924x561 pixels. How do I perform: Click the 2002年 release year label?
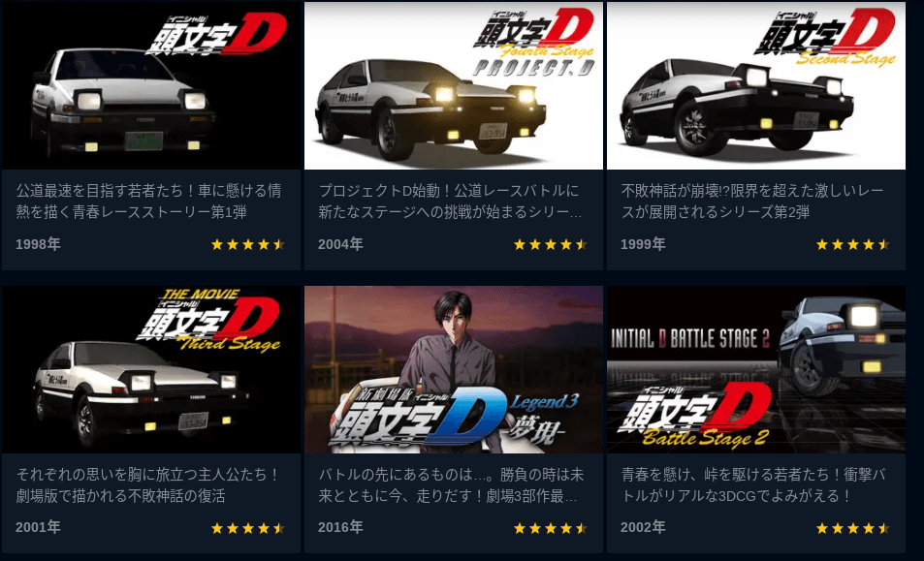point(643,527)
